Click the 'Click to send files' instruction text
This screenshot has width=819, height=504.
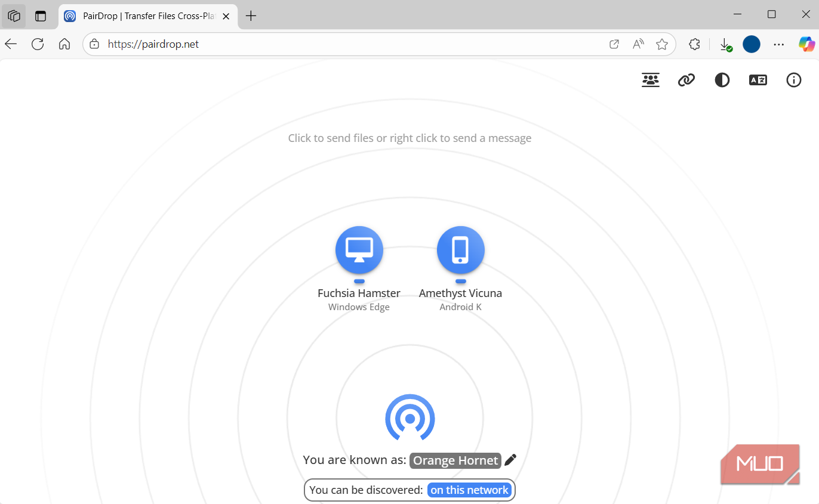(410, 138)
